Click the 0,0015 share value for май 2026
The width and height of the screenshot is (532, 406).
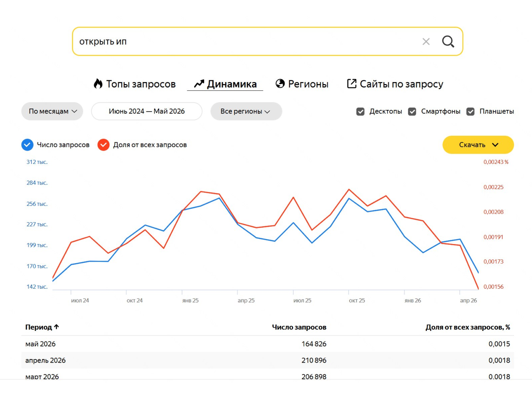(x=499, y=344)
